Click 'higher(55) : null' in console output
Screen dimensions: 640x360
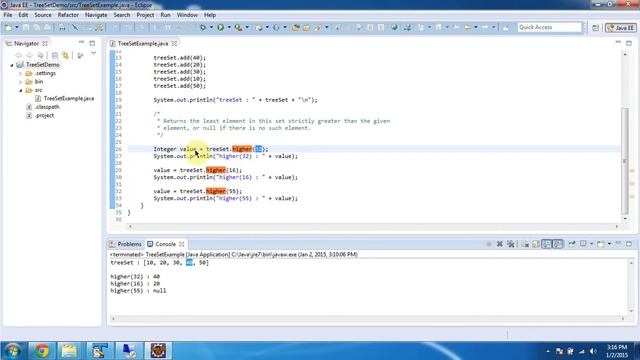(138, 291)
